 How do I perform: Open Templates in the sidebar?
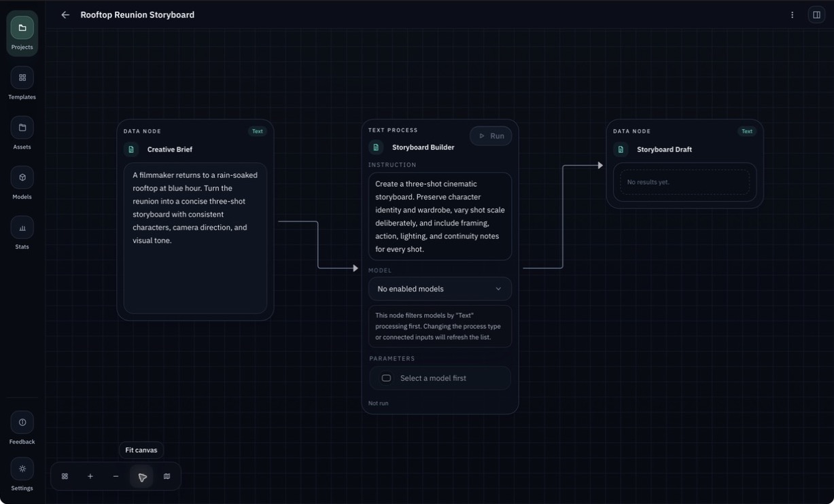coord(22,83)
